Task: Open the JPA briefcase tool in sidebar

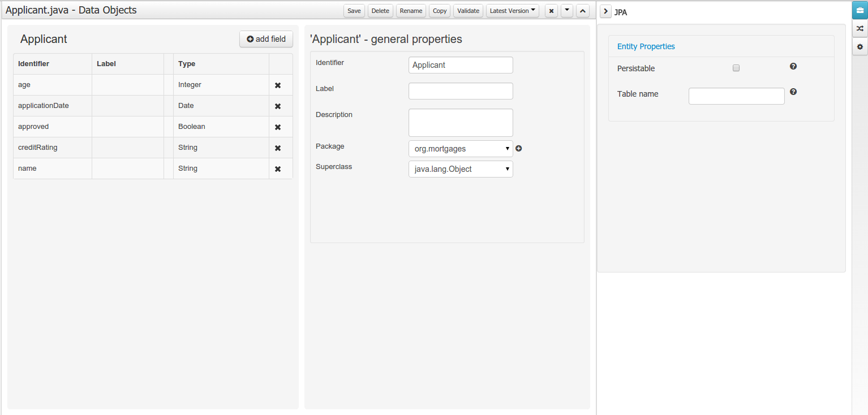Action: (860, 10)
